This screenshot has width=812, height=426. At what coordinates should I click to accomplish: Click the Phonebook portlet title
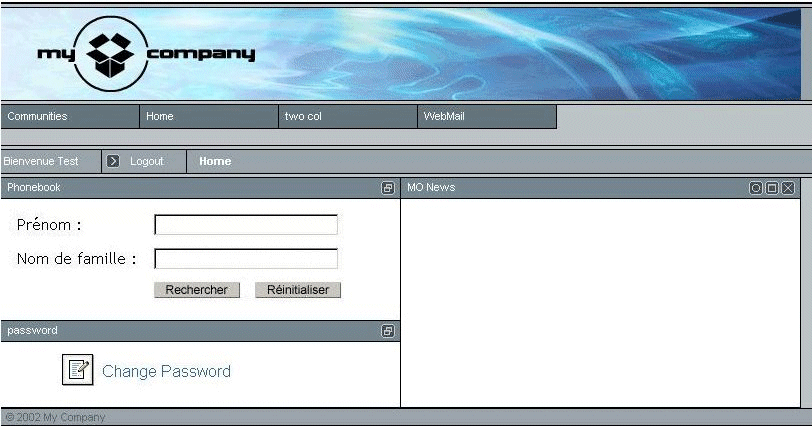pyautogui.click(x=34, y=187)
